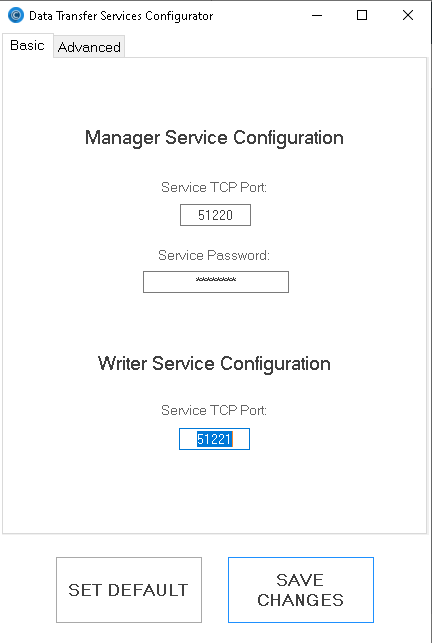The image size is (432, 643).
Task: Click the Manager Service TCP Port field showing 51220
Action: coord(215,215)
